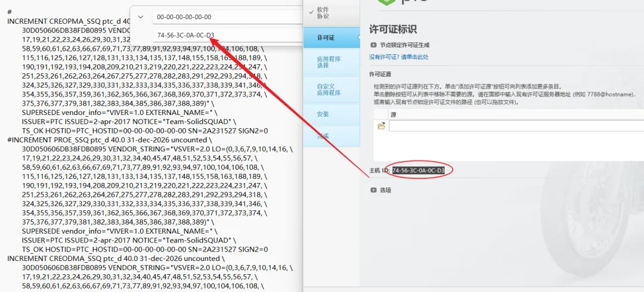The width and height of the screenshot is (644, 292).
Task: Click the 许可证源 section label
Action: point(380,74)
